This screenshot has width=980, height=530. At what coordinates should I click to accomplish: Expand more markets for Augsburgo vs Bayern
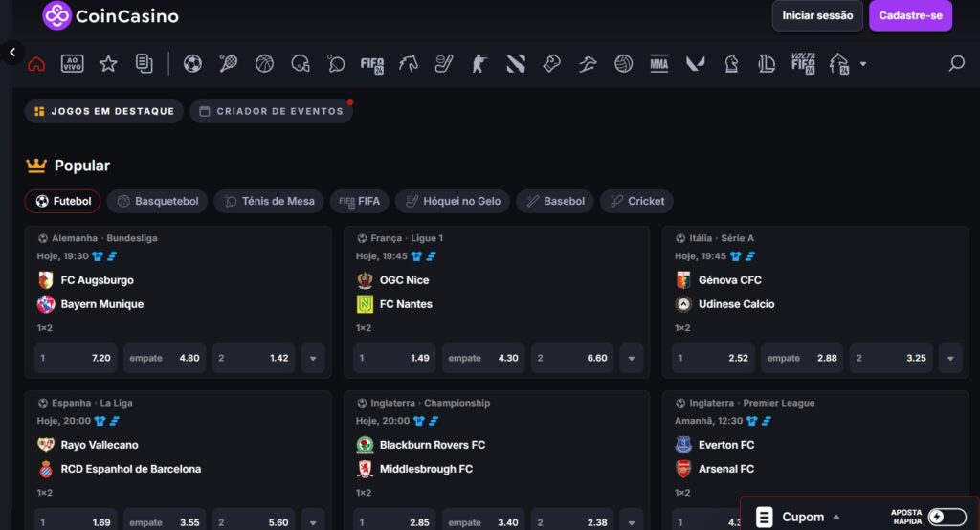click(313, 358)
